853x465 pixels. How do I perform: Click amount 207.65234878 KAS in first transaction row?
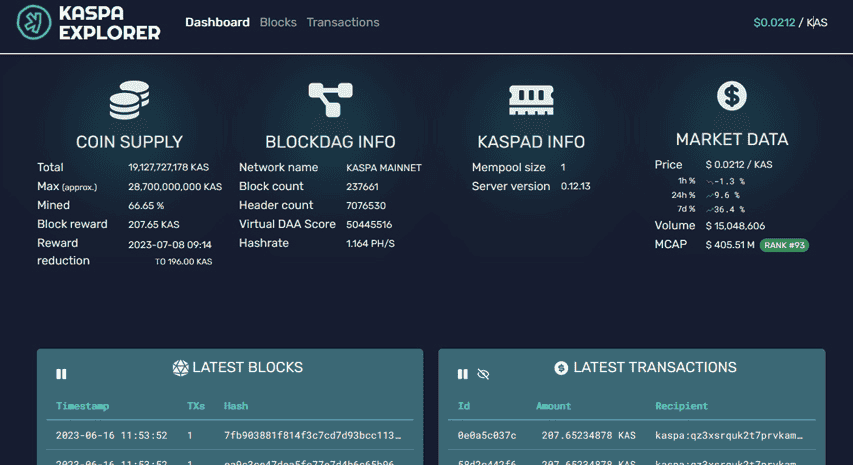coord(588,435)
